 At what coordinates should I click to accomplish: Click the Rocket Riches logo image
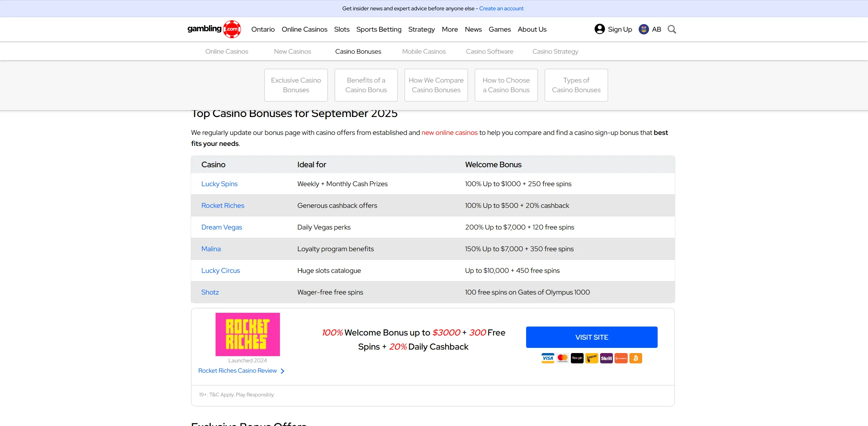tap(248, 334)
